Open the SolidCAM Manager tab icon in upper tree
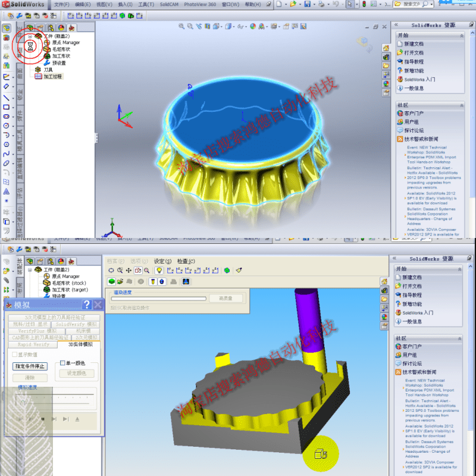476x476 pixels. [71, 28]
